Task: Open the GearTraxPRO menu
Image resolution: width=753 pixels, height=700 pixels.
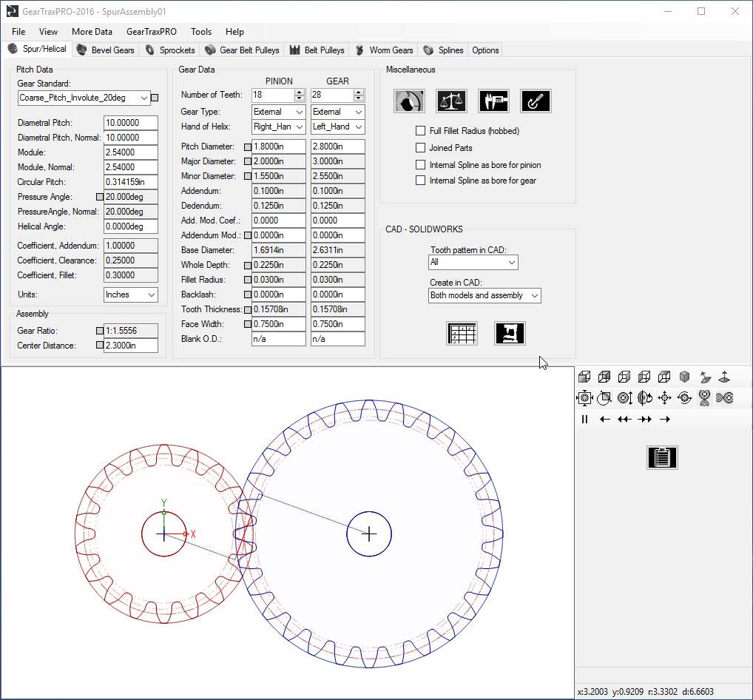Action: click(152, 32)
